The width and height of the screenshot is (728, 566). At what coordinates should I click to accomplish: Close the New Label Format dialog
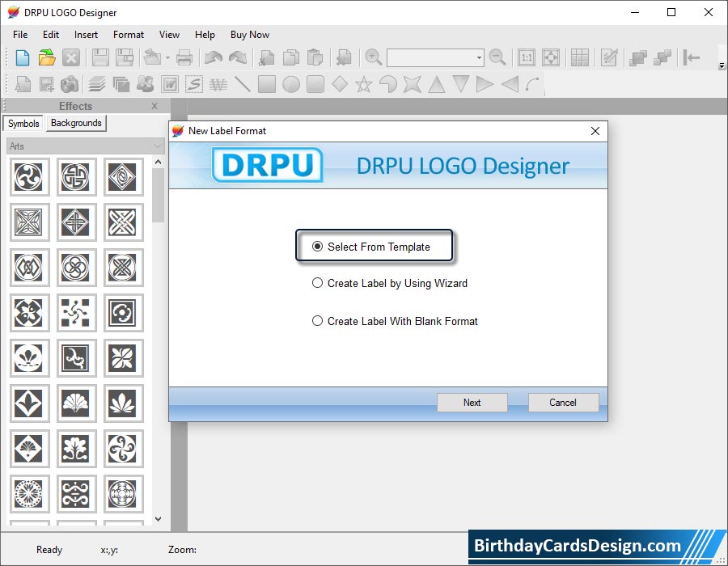point(595,131)
